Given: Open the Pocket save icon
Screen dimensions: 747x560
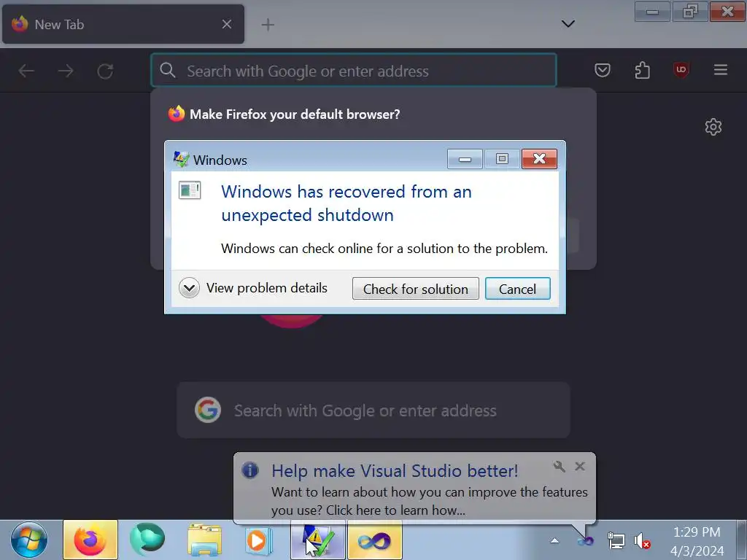Looking at the screenshot, I should [603, 71].
